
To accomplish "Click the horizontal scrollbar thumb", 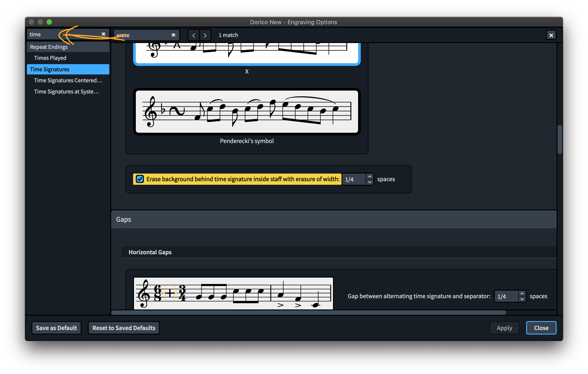I will (x=308, y=312).
